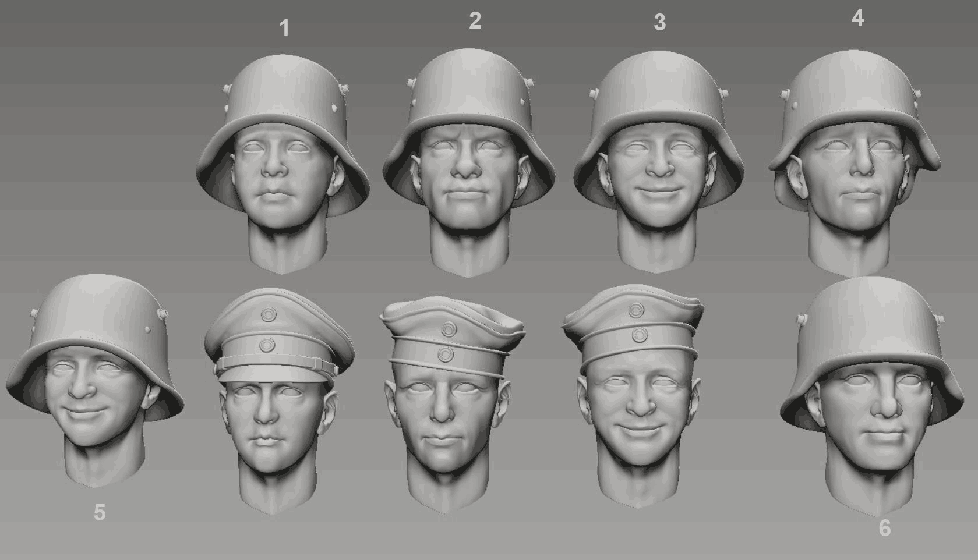Select frowning helmeted head model number 2

click(x=469, y=163)
